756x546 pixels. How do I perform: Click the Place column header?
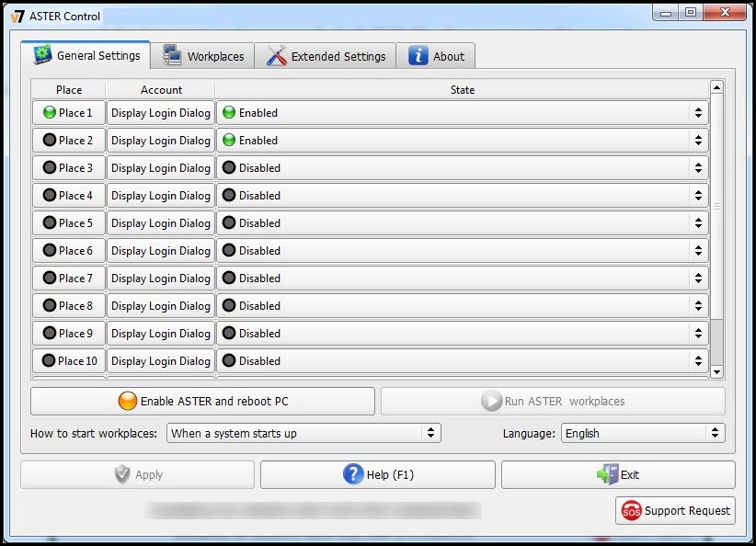click(x=69, y=90)
